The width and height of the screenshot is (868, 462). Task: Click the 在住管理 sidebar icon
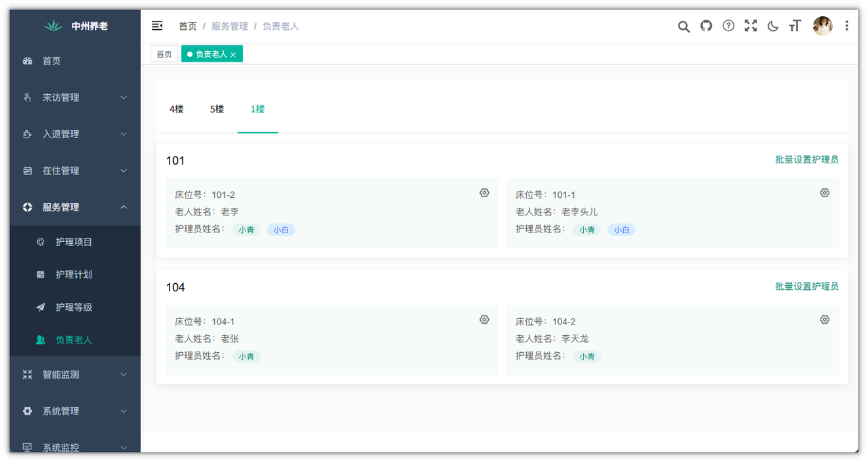click(28, 171)
